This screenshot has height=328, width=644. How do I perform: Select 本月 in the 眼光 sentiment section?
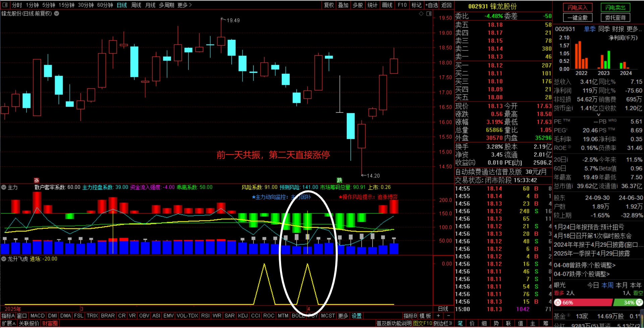622,285
